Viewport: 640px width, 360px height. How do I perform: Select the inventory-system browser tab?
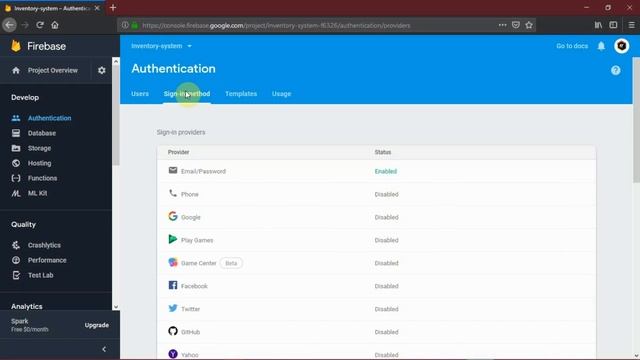[52, 8]
